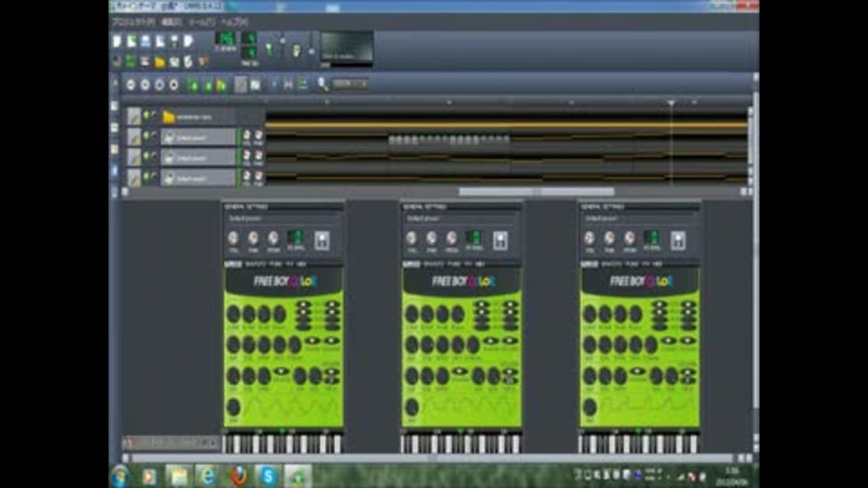Create a new project via first toolbar icon
Screen dimensions: 868x488
117,42
